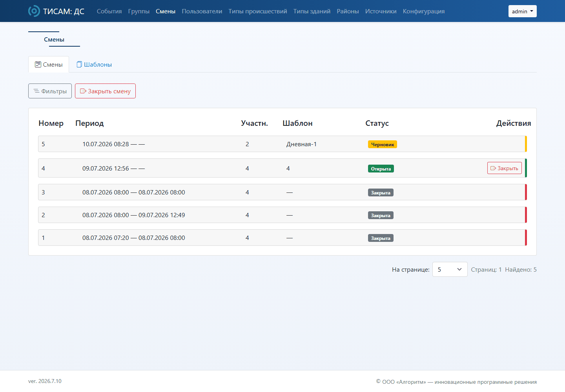Go to the Пользователи menu item

202,11
